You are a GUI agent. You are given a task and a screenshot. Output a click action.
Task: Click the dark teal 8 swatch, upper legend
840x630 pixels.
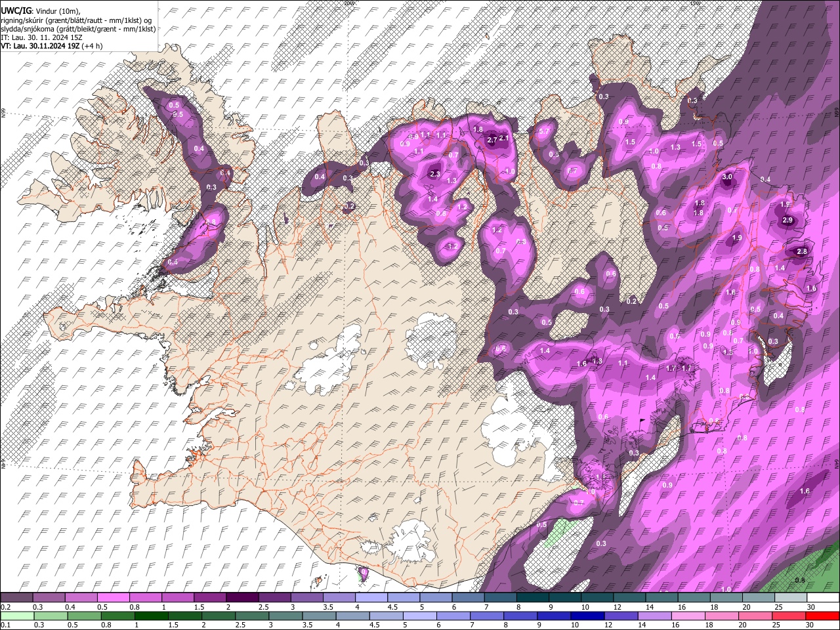coord(532,597)
